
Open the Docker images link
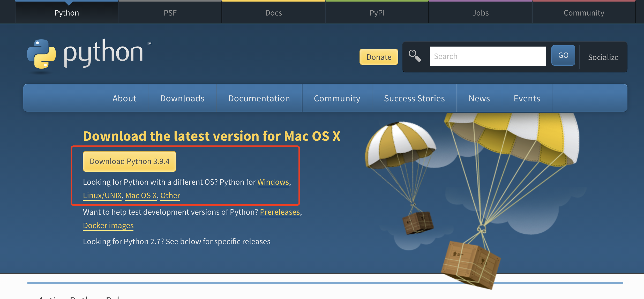[108, 226]
